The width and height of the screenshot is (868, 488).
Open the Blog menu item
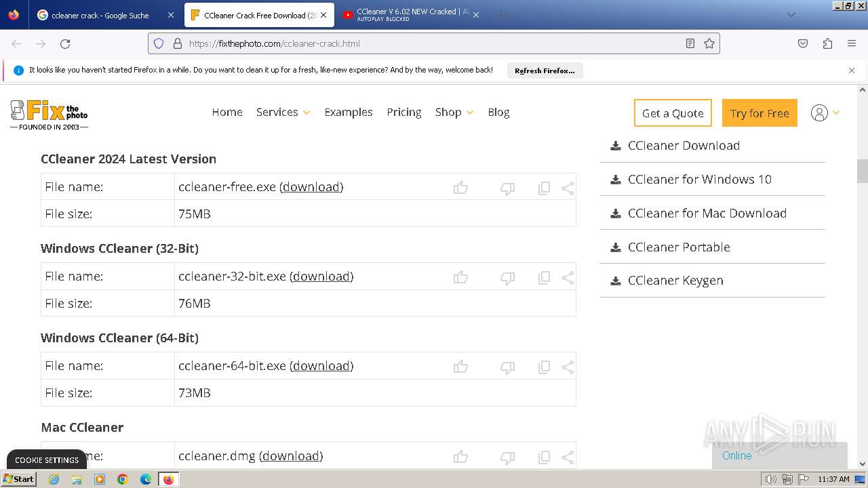[x=498, y=113]
